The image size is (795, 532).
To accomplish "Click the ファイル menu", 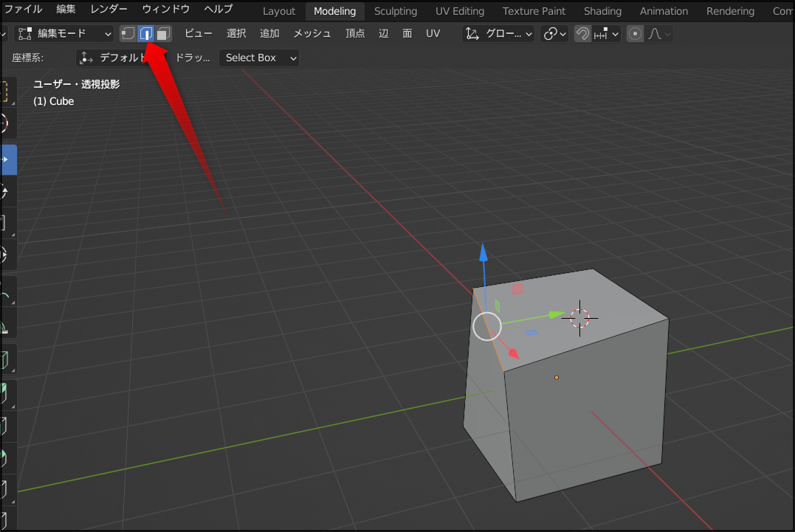I will (x=23, y=9).
